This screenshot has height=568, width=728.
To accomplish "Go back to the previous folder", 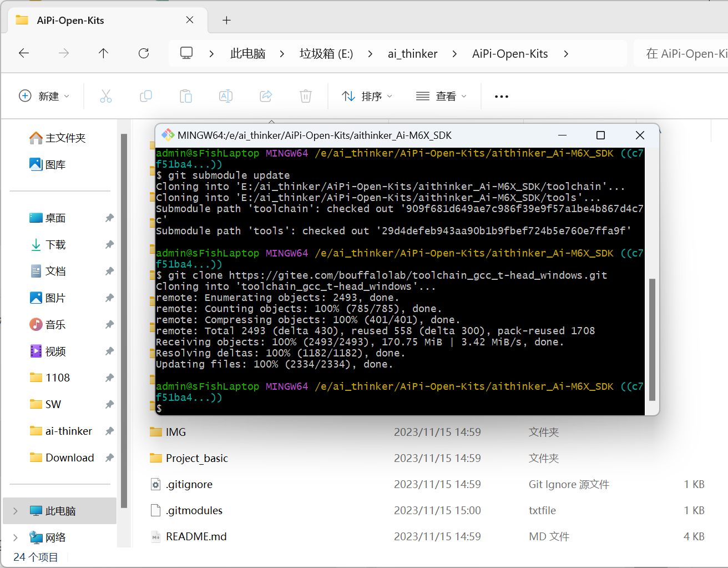I will (24, 53).
